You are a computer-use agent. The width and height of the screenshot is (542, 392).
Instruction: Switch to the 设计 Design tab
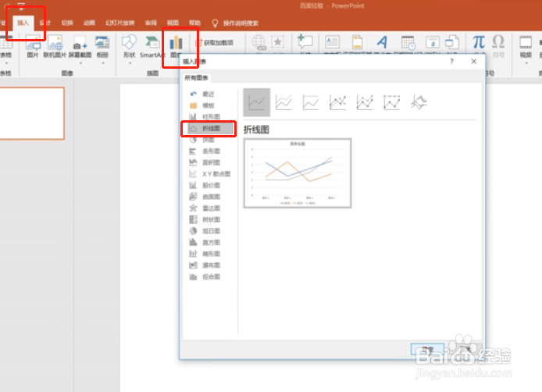click(x=45, y=23)
